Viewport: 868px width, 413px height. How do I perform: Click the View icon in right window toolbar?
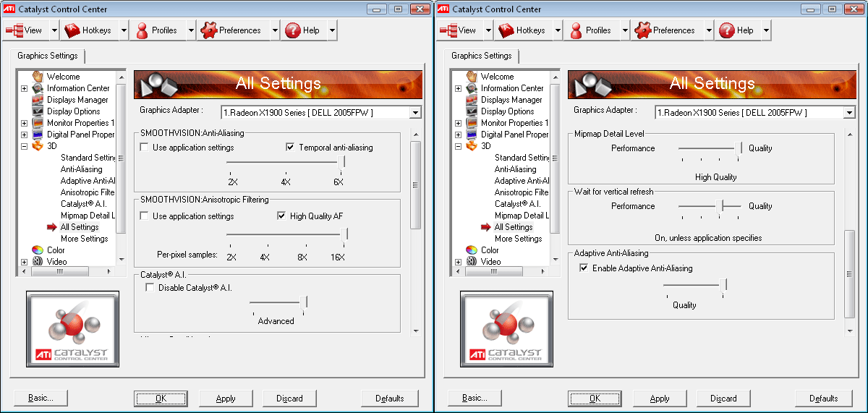(448, 30)
